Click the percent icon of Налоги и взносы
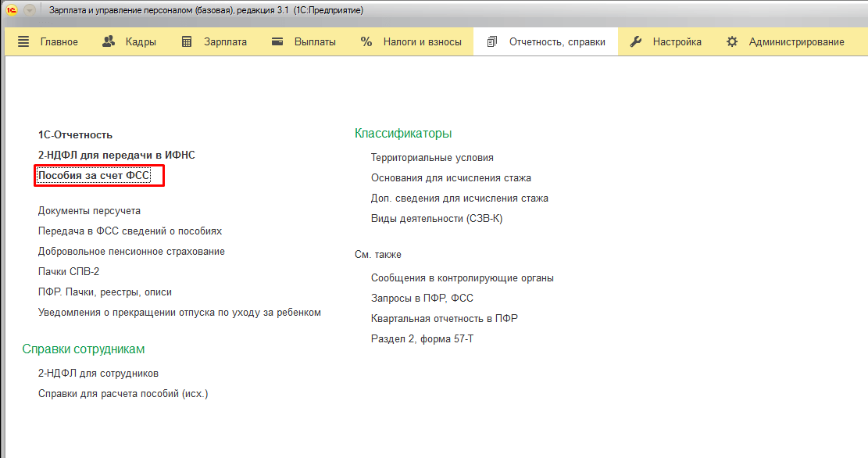 pos(366,41)
